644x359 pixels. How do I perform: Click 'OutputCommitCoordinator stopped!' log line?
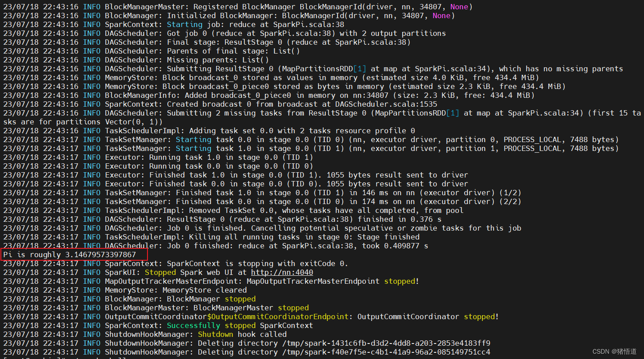coord(251,317)
